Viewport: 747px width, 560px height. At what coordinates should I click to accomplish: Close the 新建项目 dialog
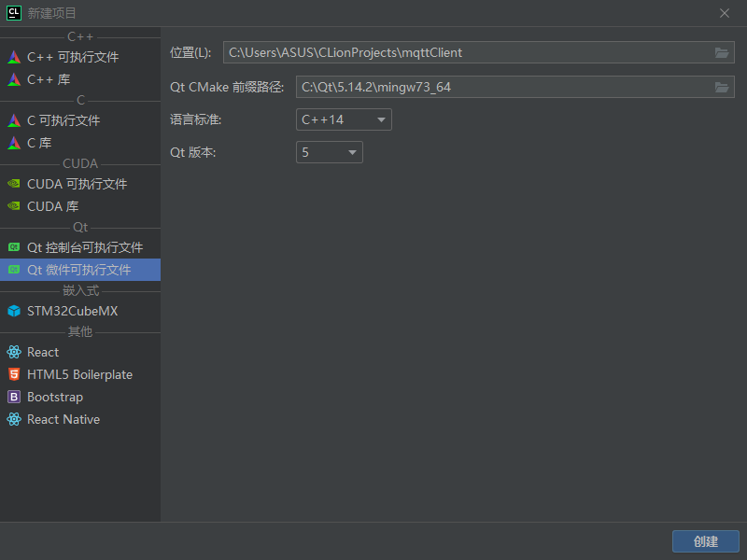click(x=725, y=13)
